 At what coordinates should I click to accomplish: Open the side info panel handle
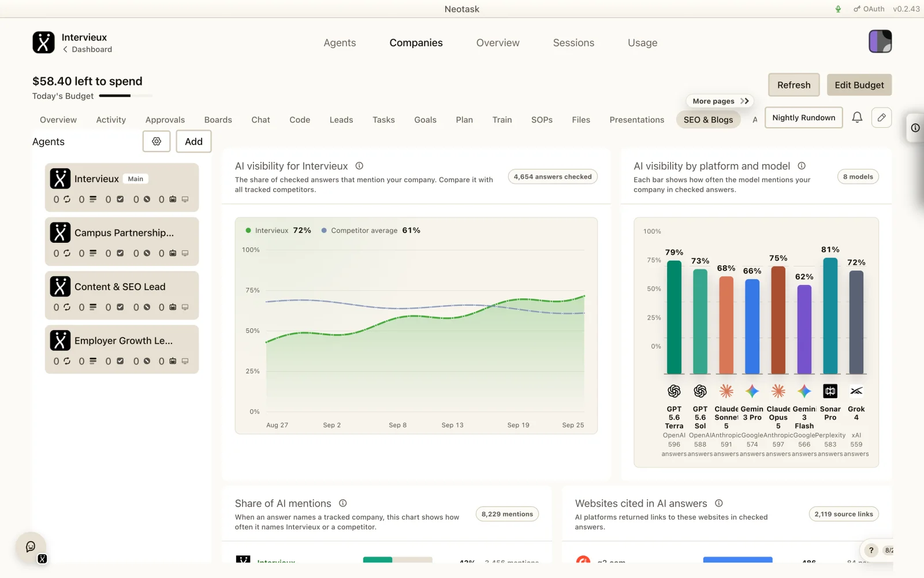click(915, 128)
